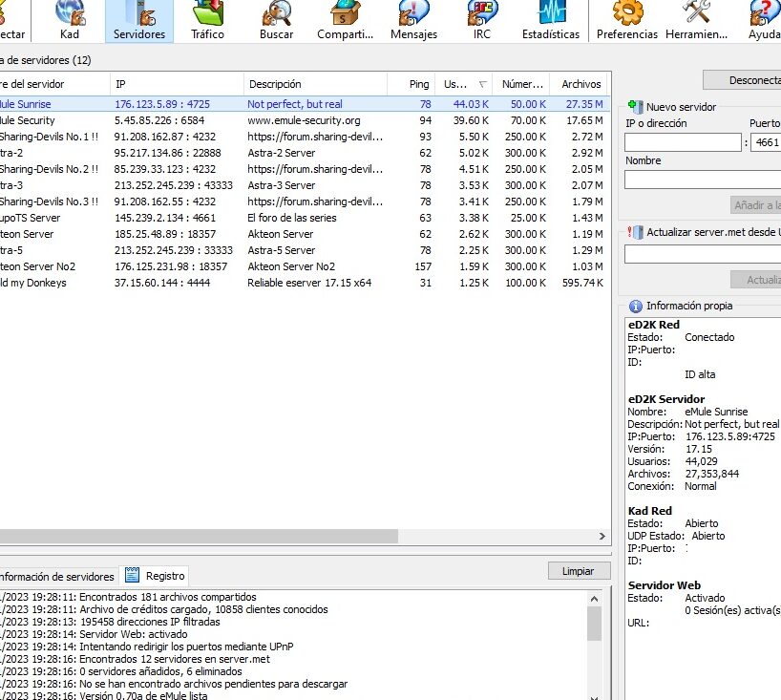781x700 pixels.
Task: Switch to Información de servidores tab
Action: click(x=57, y=577)
